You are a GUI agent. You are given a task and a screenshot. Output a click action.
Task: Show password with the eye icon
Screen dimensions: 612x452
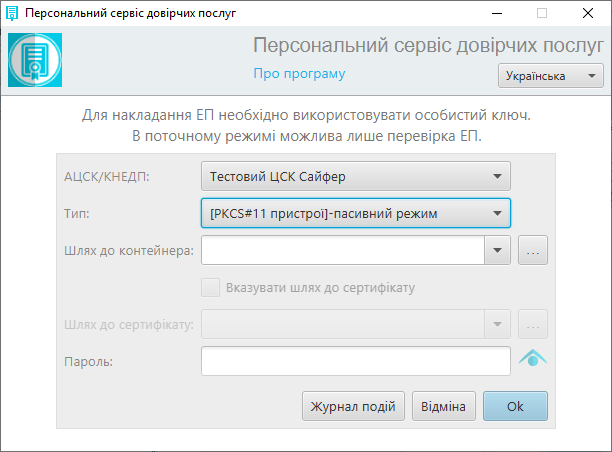click(x=533, y=358)
